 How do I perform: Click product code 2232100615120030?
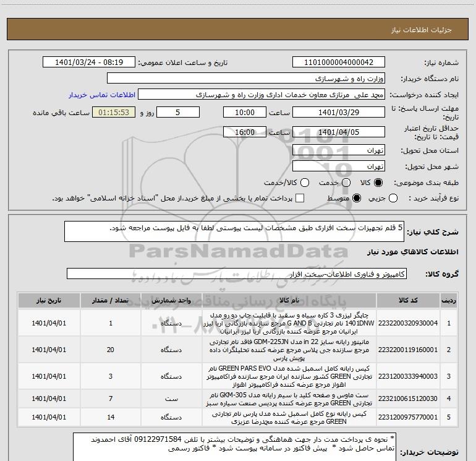point(408,399)
